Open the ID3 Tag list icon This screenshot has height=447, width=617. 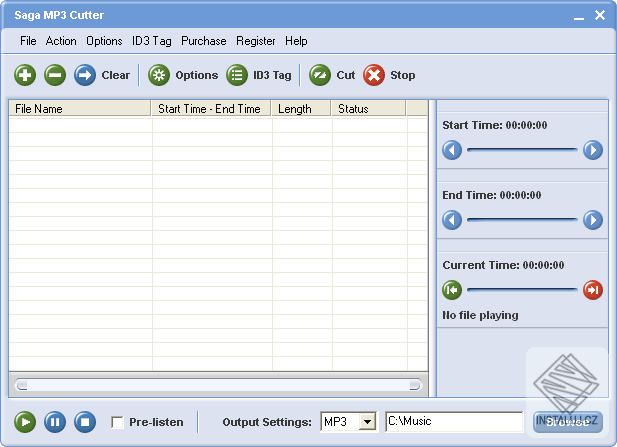(236, 75)
